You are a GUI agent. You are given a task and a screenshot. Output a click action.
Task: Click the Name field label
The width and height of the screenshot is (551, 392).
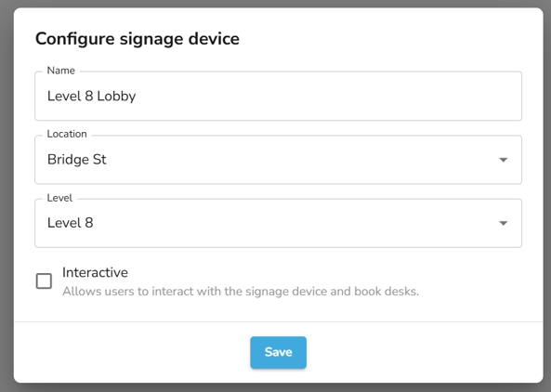coord(60,71)
